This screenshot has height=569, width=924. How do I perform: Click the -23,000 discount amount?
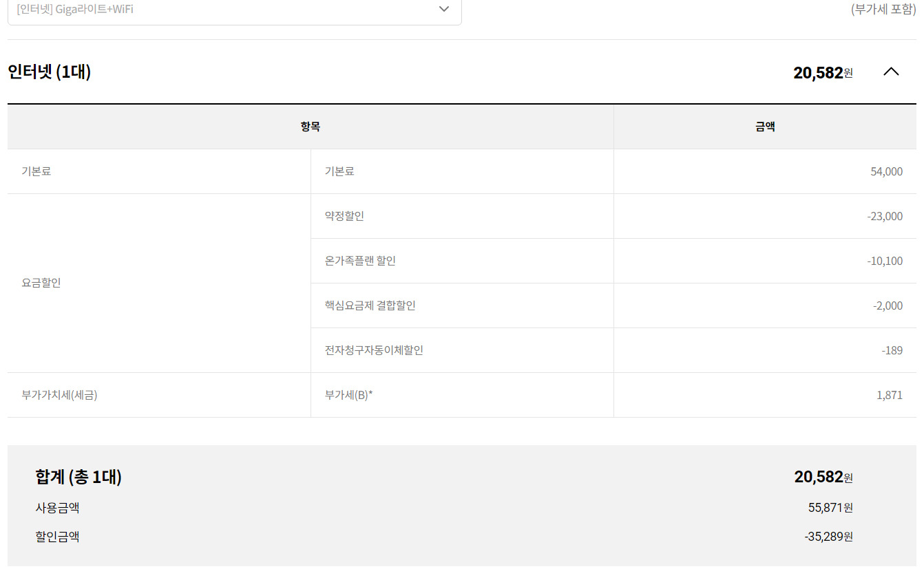point(885,216)
